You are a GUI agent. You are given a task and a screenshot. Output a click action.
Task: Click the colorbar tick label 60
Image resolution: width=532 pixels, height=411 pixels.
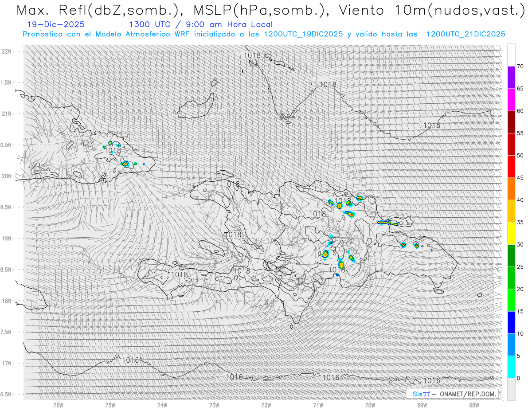520,111
